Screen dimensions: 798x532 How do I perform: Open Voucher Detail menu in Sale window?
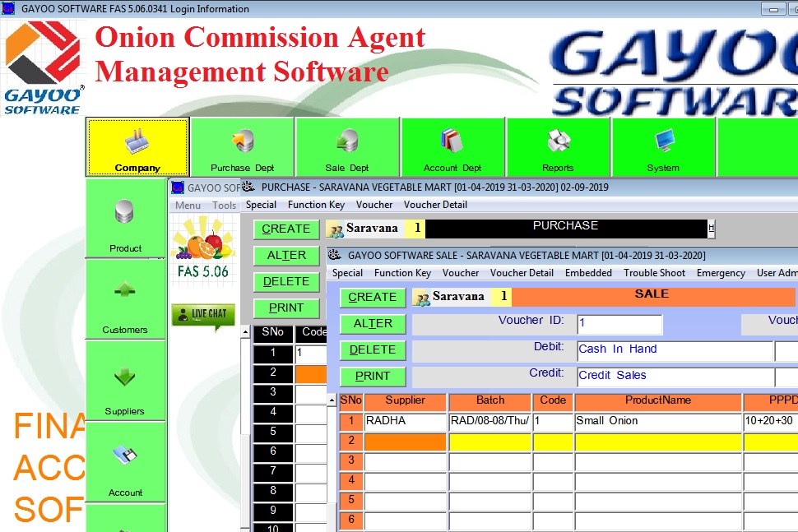click(x=522, y=273)
